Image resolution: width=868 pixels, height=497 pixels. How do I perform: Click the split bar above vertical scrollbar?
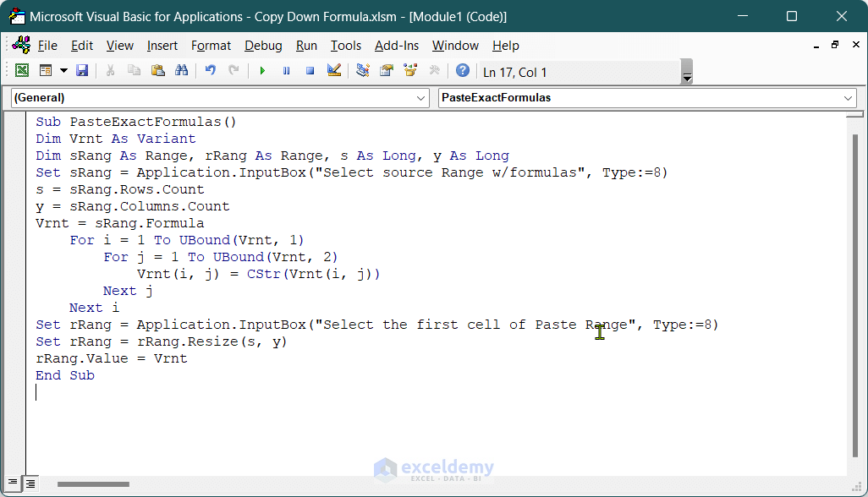click(854, 114)
